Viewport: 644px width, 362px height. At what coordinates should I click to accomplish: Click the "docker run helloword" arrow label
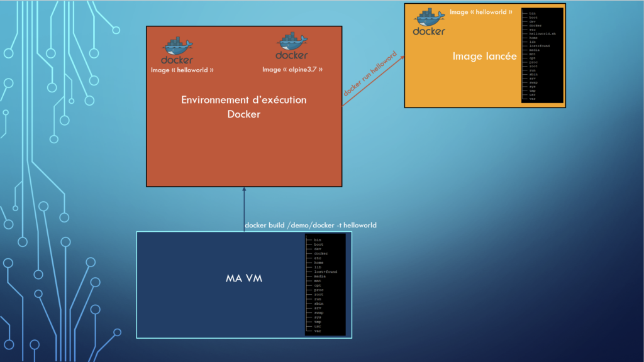pos(370,74)
